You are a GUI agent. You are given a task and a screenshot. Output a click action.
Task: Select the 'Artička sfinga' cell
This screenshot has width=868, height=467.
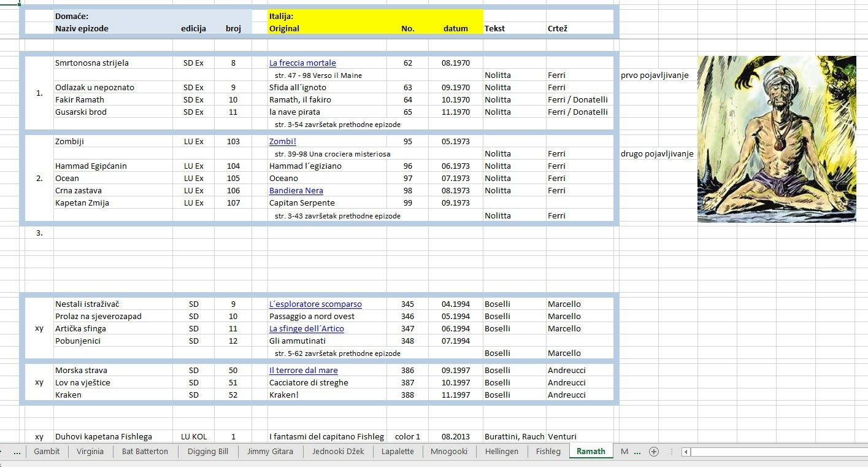113,329
